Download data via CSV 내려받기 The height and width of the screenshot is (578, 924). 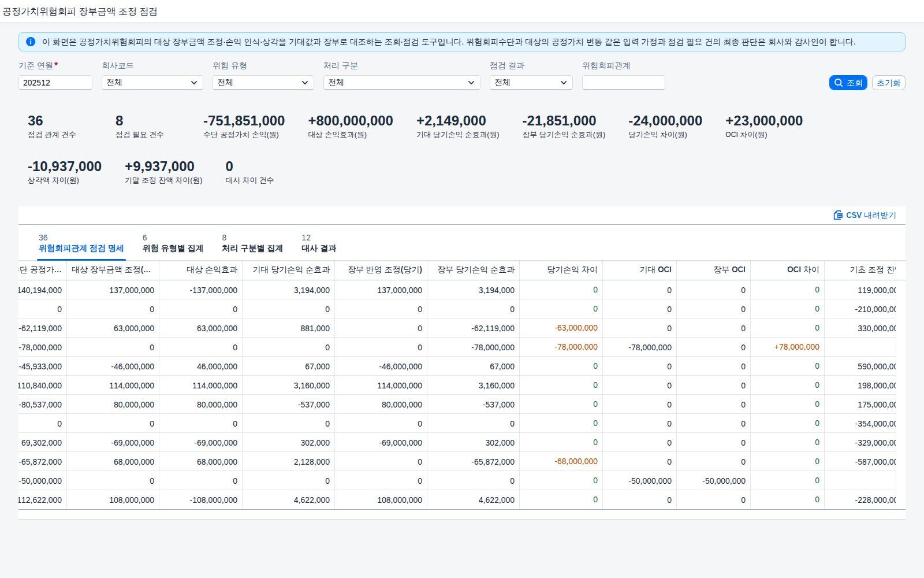click(x=865, y=215)
